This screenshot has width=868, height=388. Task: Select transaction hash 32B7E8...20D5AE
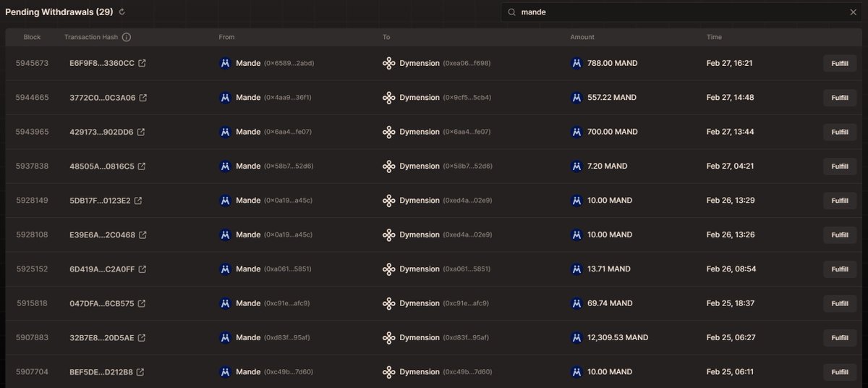click(x=102, y=338)
